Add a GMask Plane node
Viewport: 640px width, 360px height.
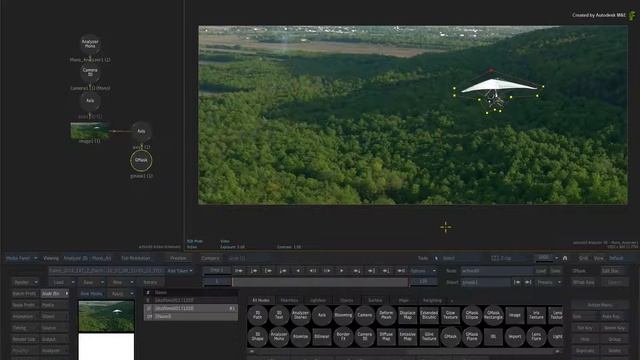pyautogui.click(x=472, y=337)
